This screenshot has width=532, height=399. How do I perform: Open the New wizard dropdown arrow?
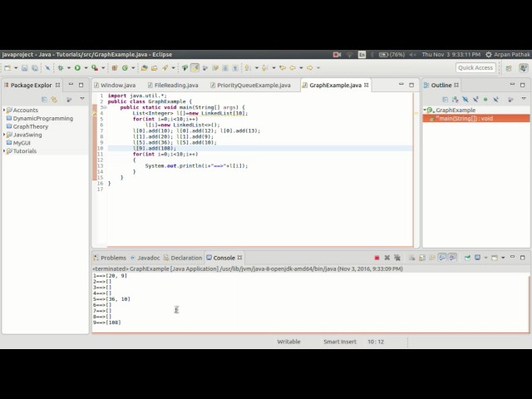(x=16, y=68)
